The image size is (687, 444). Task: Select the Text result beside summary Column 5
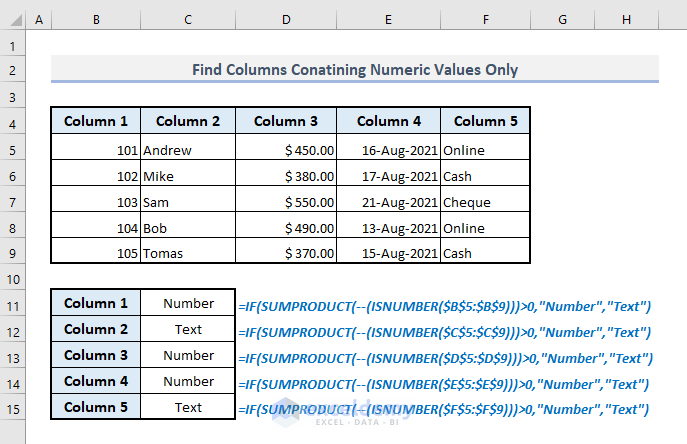(x=188, y=407)
